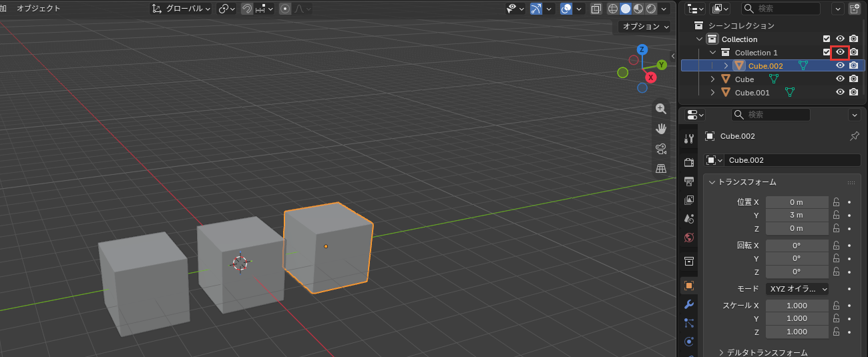Open the World properties tab
The image size is (868, 357).
[689, 237]
